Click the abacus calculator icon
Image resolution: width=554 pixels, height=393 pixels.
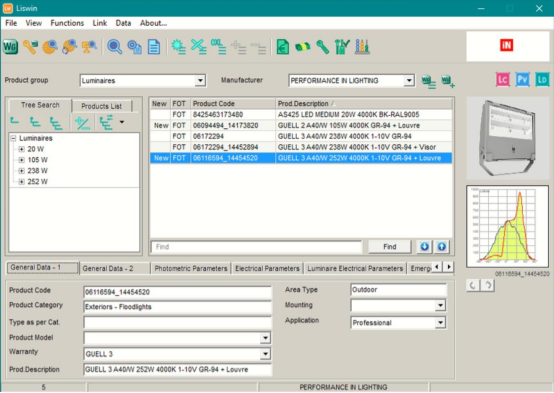(362, 47)
